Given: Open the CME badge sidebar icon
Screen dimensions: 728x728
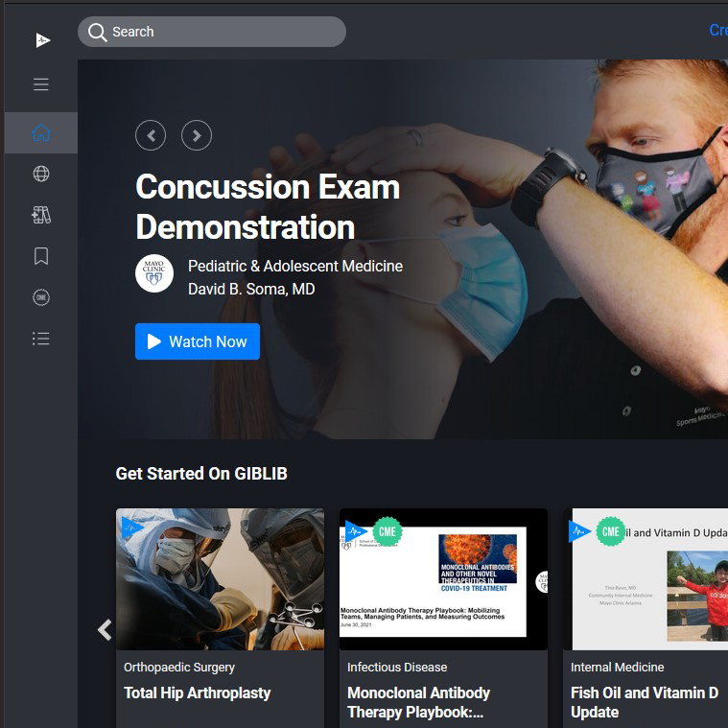Looking at the screenshot, I should (x=41, y=297).
